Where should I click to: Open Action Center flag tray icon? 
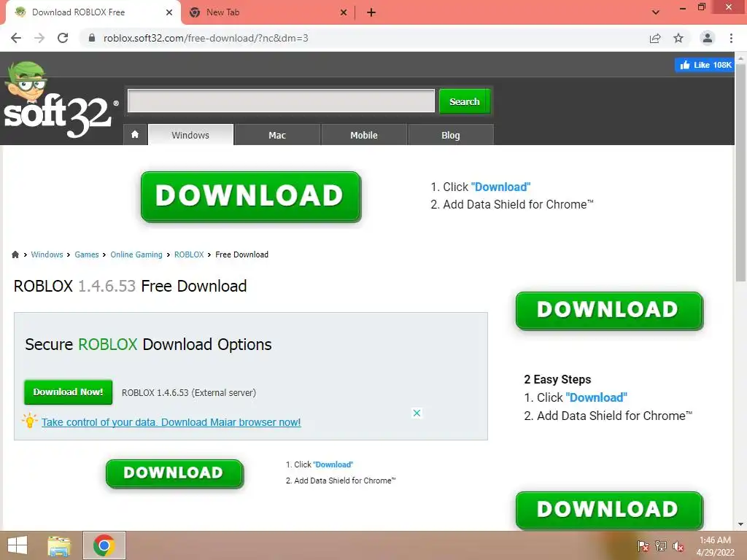[x=643, y=546]
